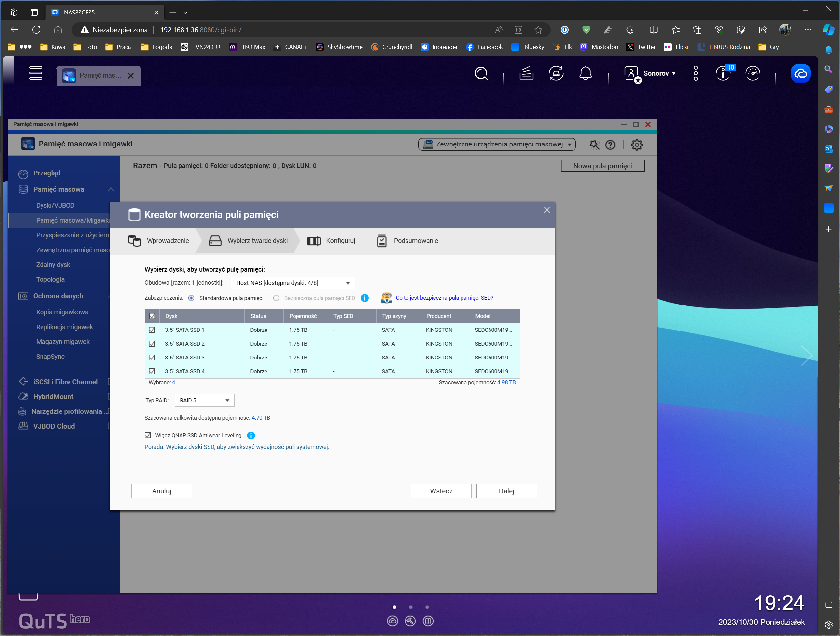Open the dashboard gauge icon
The image size is (840, 636).
(752, 73)
